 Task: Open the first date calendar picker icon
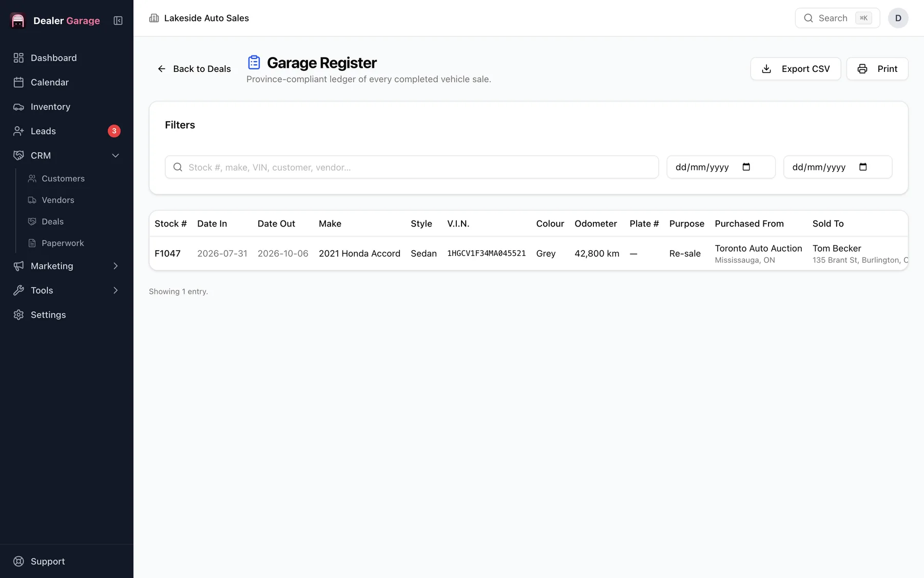746,167
